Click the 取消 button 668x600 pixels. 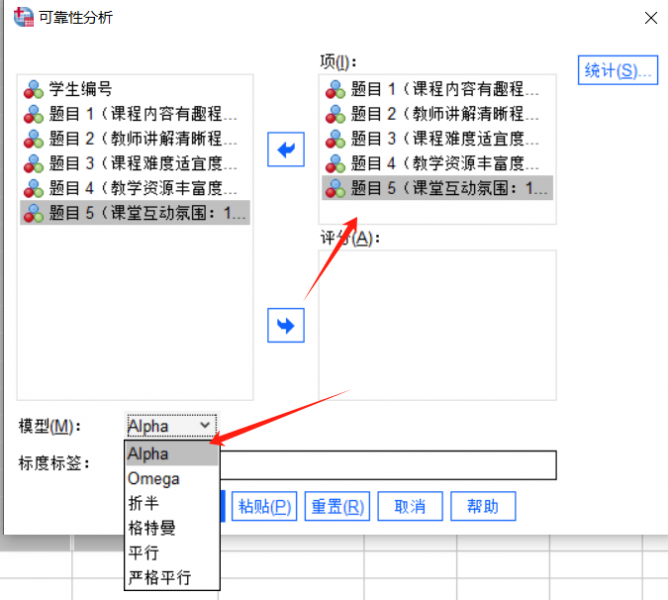(410, 506)
